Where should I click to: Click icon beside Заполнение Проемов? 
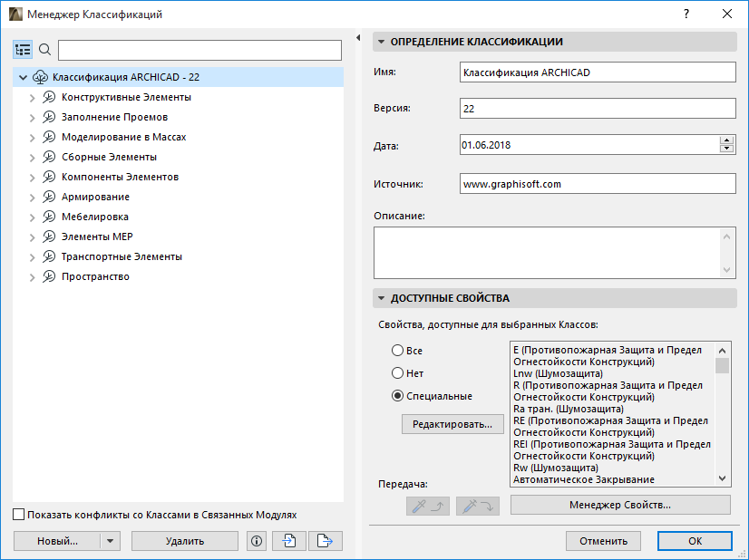pos(49,118)
